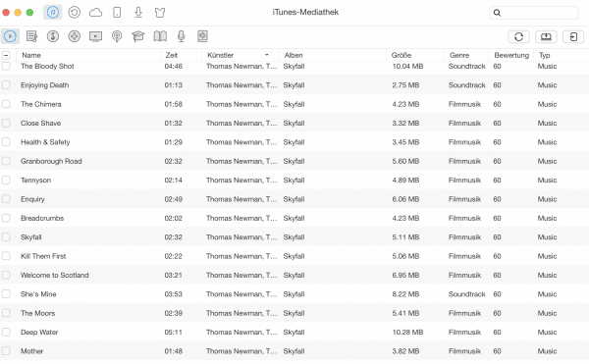Check the box for Enjoying Death

pos(6,85)
